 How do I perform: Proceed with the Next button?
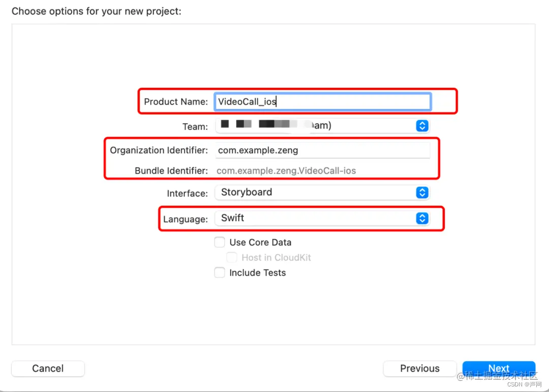coord(499,369)
